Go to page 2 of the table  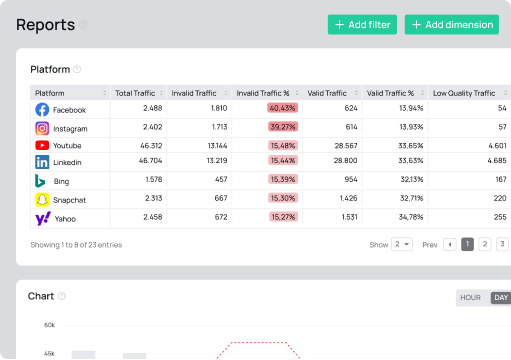point(485,244)
